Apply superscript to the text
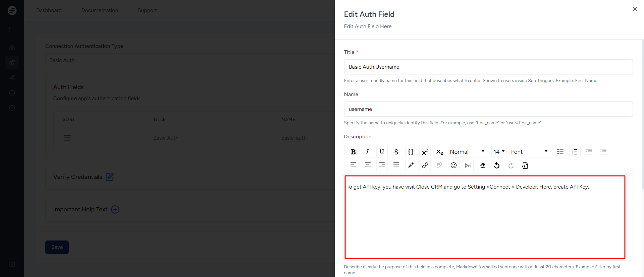This screenshot has width=644, height=277. 425,152
